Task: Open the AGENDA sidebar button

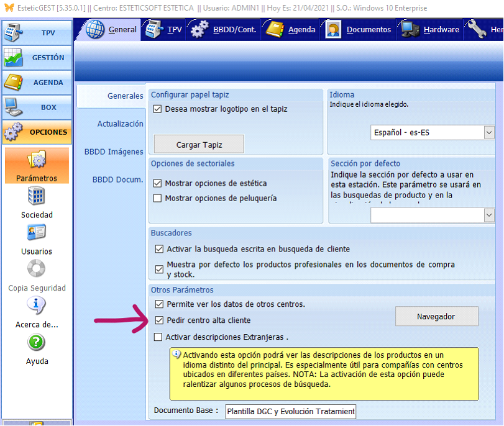Action: (x=37, y=82)
